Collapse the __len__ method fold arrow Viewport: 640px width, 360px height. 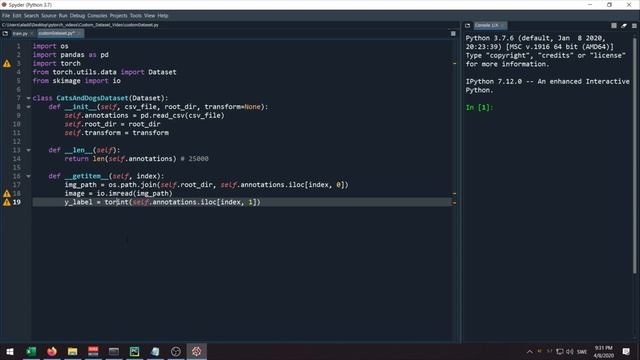28,150
